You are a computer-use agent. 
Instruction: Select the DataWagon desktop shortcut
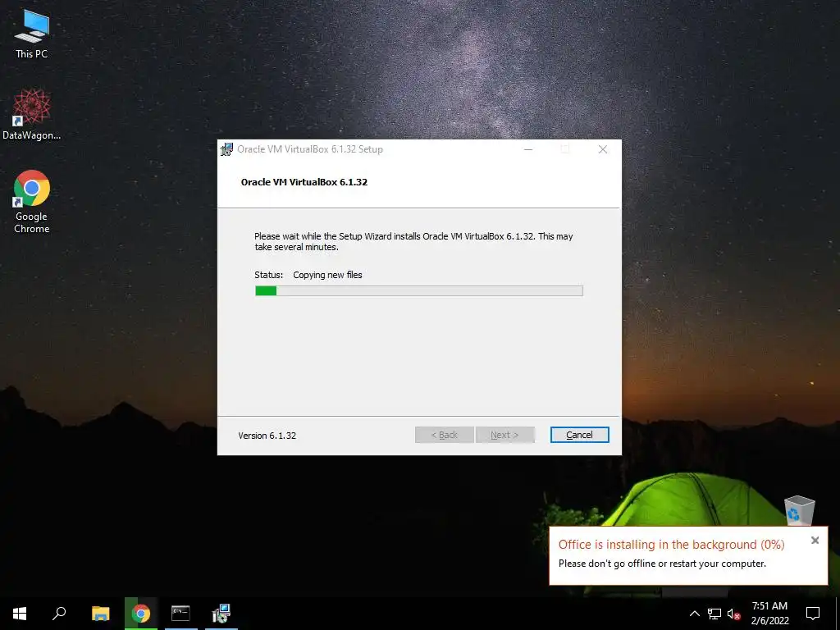tap(32, 115)
